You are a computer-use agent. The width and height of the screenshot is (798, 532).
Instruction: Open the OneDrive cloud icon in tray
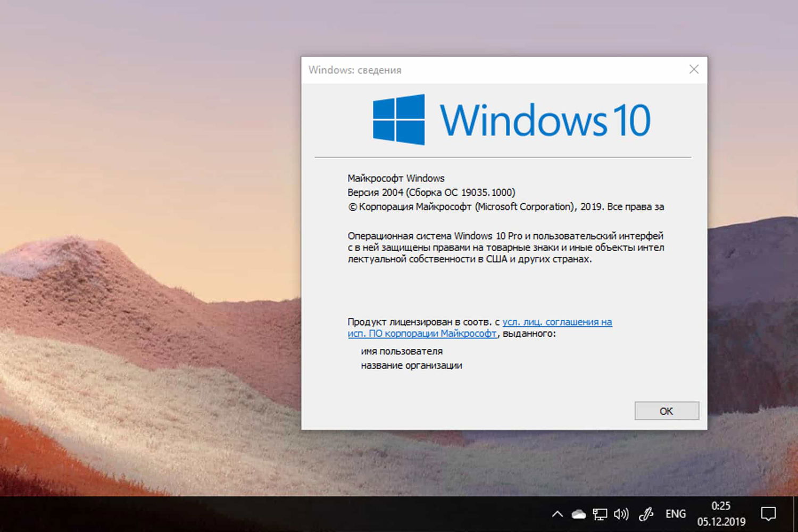[x=578, y=514]
